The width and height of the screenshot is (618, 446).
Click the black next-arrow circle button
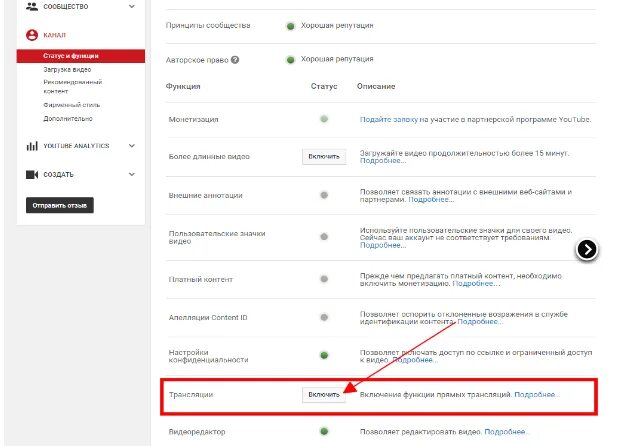(x=587, y=249)
